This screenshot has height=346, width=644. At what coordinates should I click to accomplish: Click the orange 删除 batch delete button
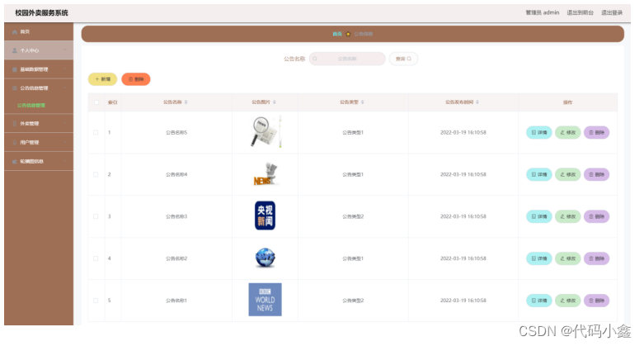click(x=136, y=79)
